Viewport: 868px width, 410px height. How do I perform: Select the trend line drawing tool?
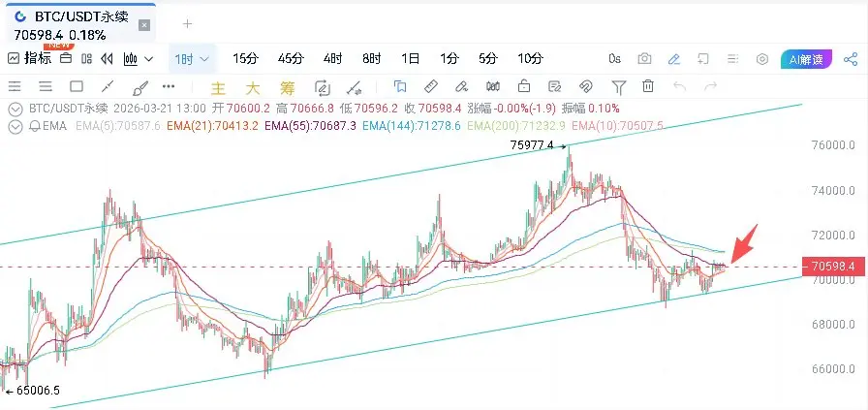pos(108,86)
